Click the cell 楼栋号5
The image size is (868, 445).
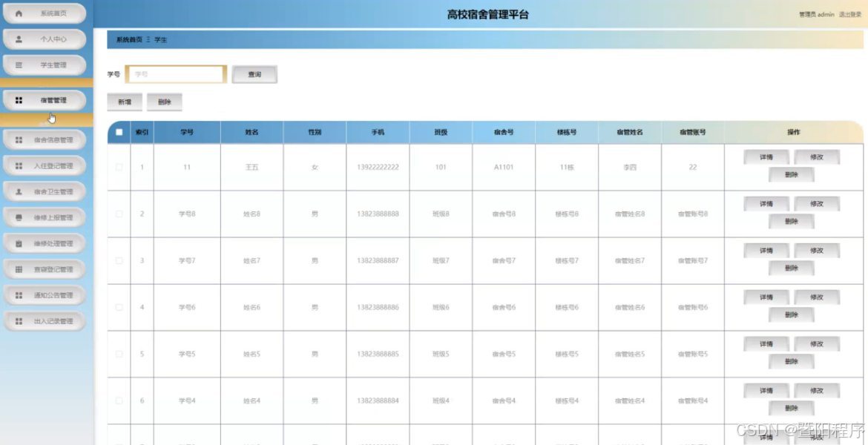567,354
